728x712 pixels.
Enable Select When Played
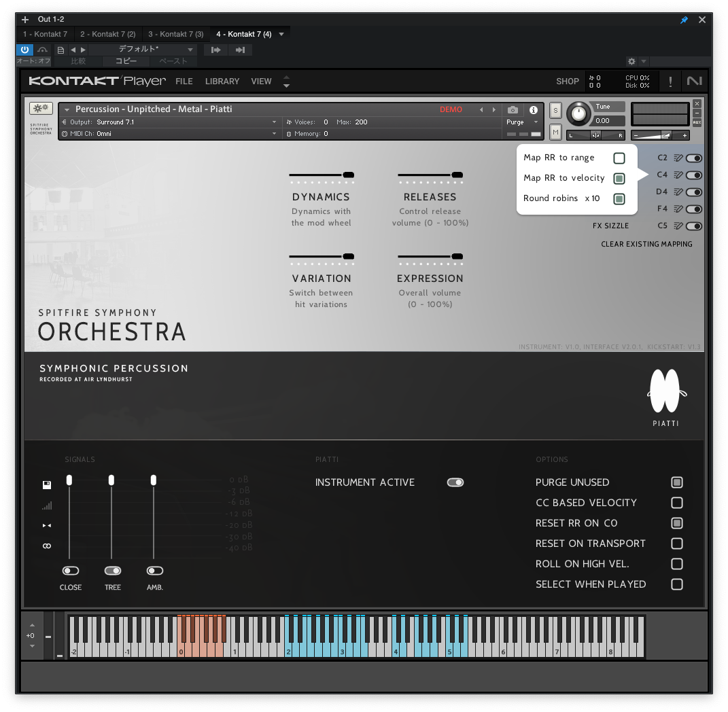[677, 584]
